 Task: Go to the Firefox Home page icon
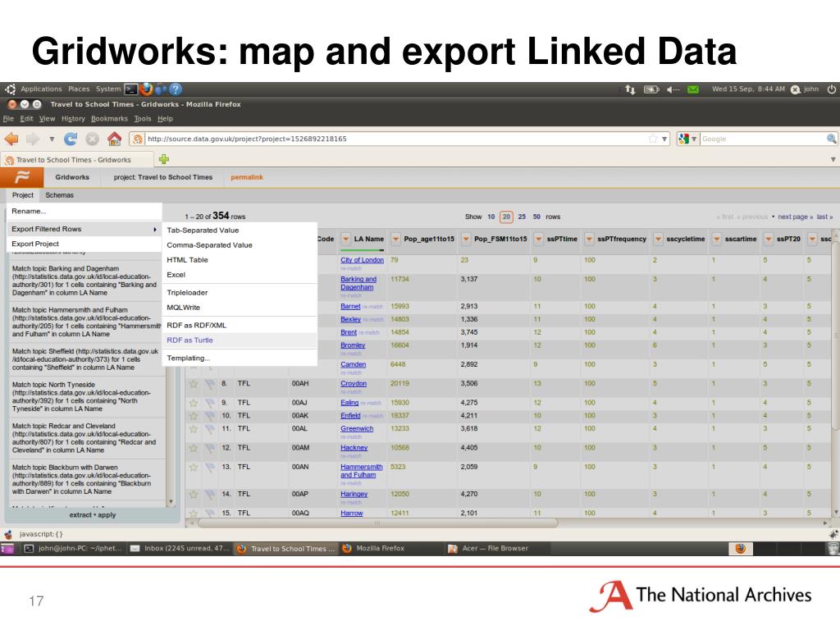[114, 139]
